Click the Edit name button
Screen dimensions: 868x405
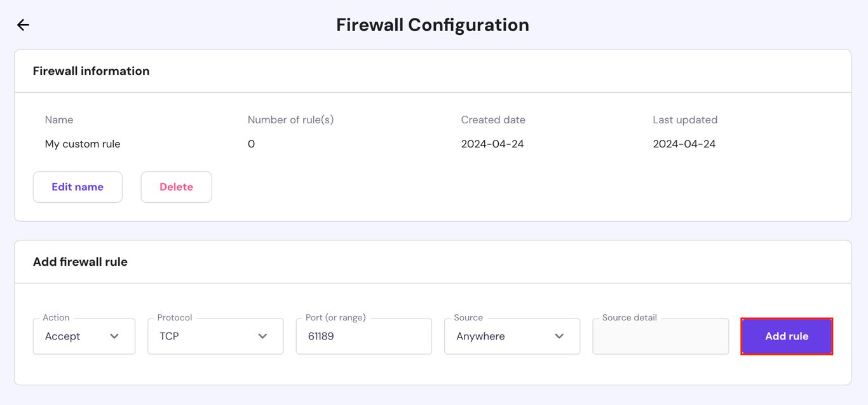(x=78, y=186)
